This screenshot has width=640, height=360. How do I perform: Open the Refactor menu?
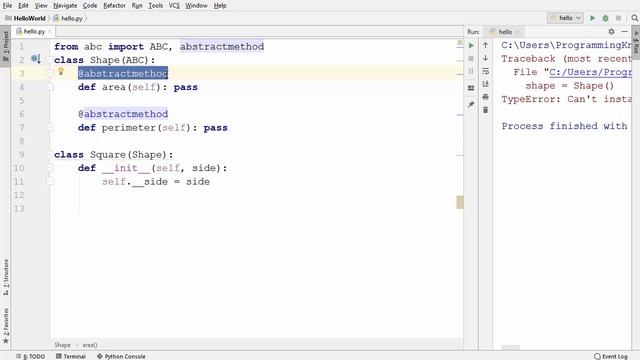(114, 5)
